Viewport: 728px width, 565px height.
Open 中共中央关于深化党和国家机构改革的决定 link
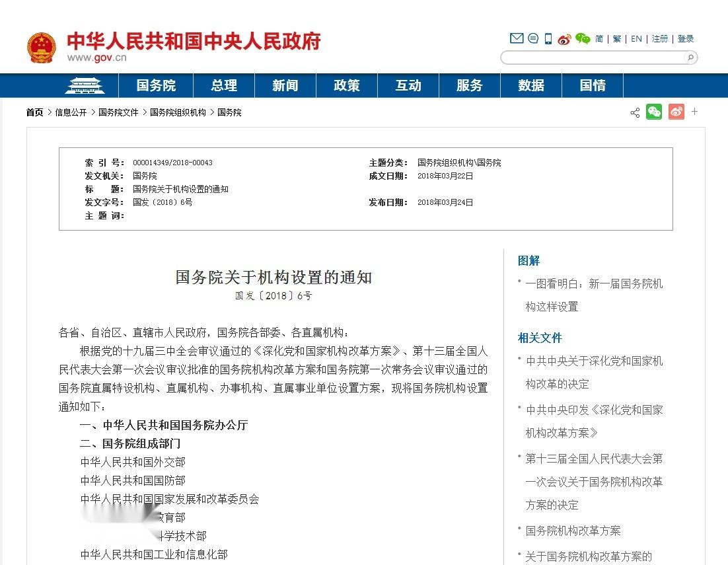(x=594, y=372)
